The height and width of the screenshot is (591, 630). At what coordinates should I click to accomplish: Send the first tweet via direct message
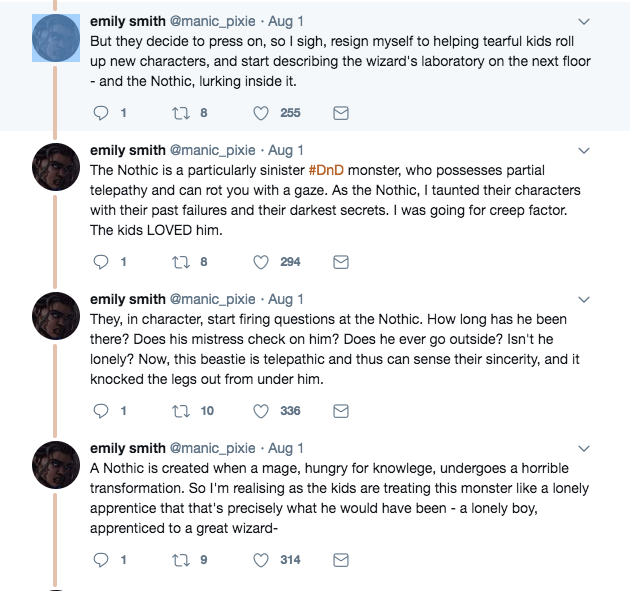tap(340, 113)
